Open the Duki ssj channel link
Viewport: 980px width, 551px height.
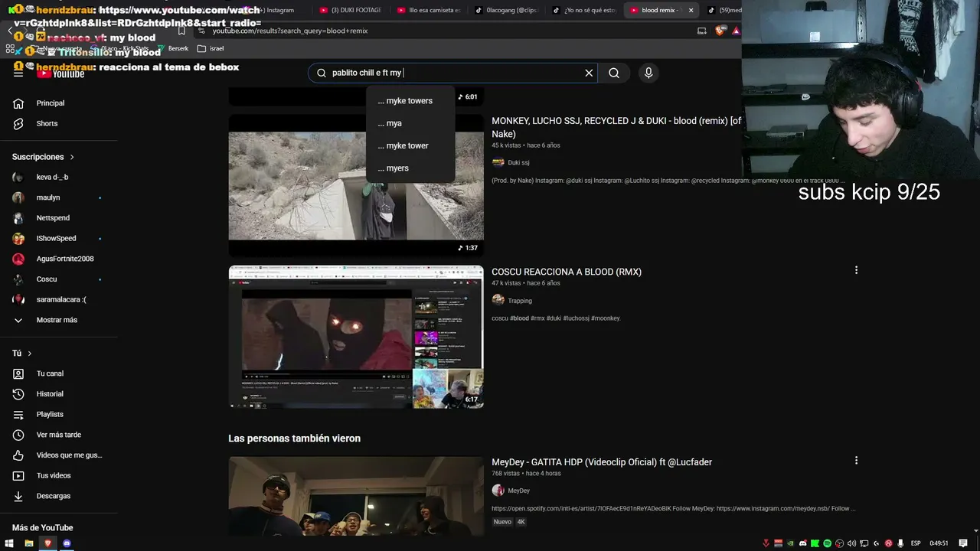[518, 162]
